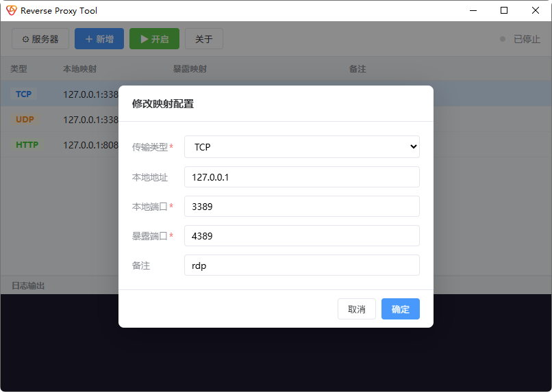
Task: Focus the 本地地址 field showing 127.0.0.1
Action: pyautogui.click(x=302, y=177)
